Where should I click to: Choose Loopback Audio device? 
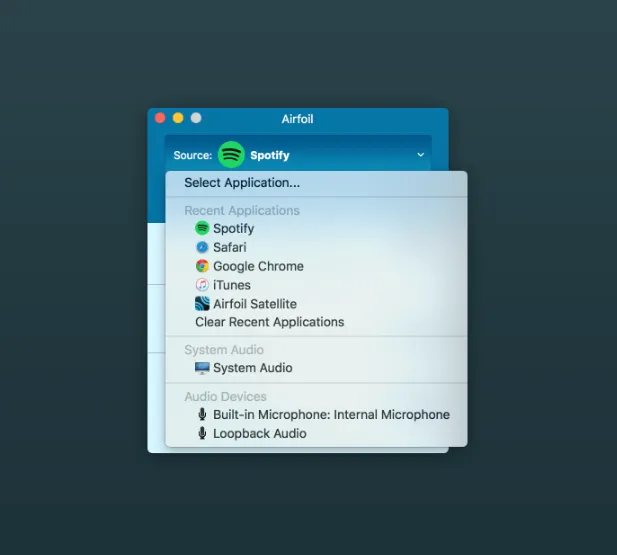tap(316, 433)
